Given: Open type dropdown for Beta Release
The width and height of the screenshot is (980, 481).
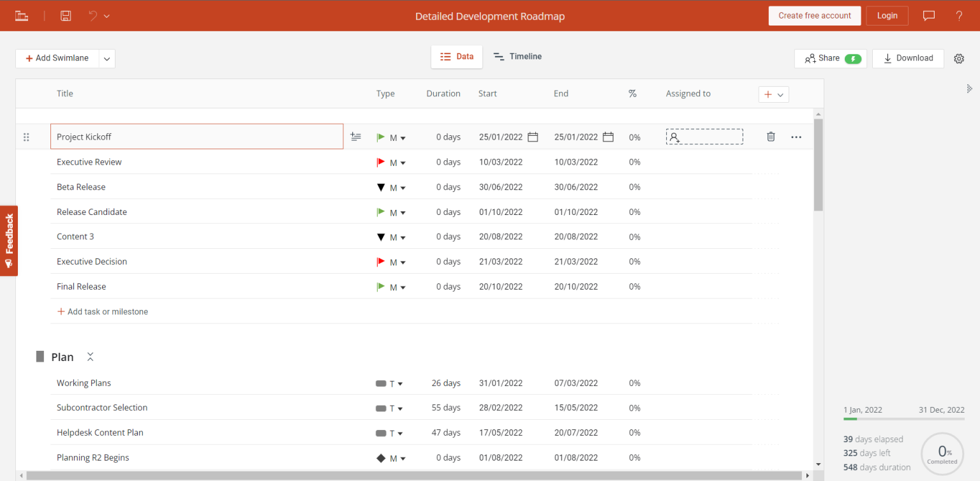Looking at the screenshot, I should 403,188.
